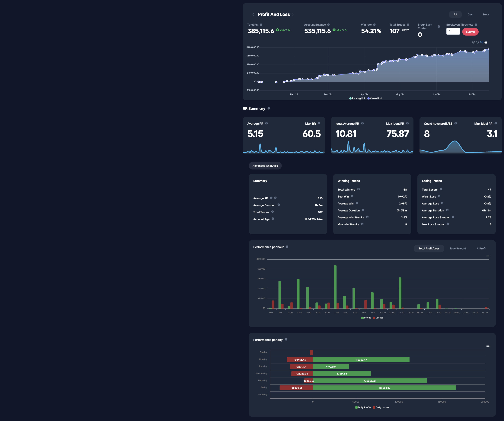Click the zoom out minus icon on PnL chart

(x=477, y=42)
